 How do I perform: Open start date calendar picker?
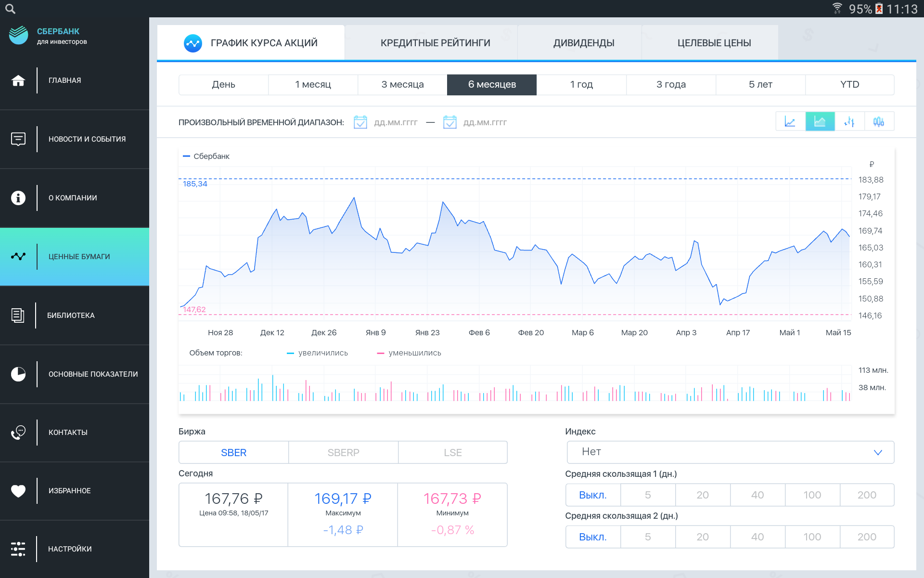(360, 122)
